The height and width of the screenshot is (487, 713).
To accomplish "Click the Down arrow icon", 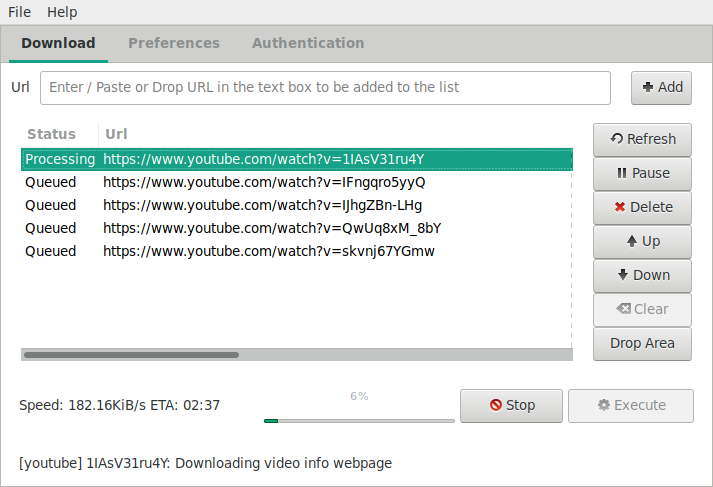I will pos(622,275).
